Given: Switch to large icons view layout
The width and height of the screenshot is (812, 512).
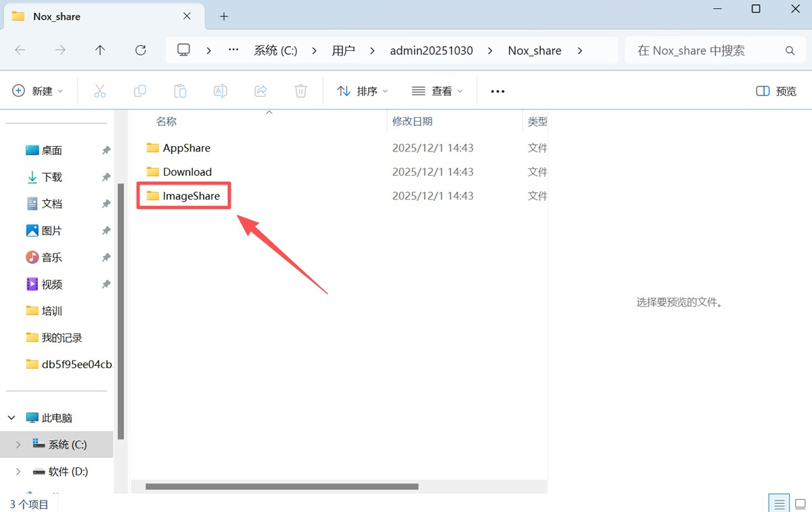Looking at the screenshot, I should pos(800,504).
